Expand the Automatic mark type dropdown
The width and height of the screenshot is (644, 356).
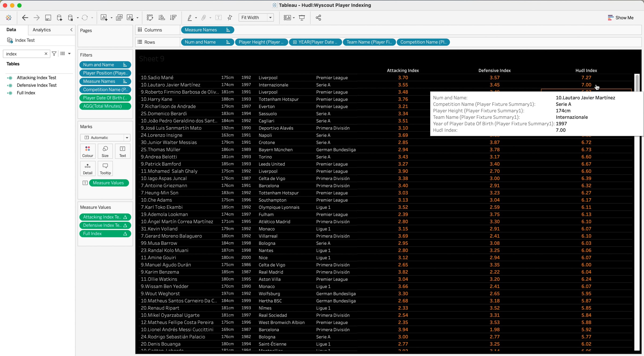pos(127,138)
